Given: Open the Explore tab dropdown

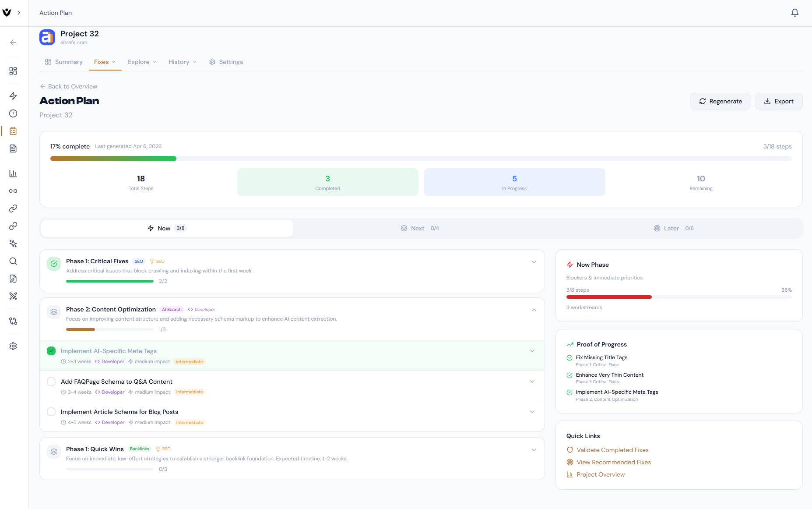Looking at the screenshot, I should pos(142,62).
